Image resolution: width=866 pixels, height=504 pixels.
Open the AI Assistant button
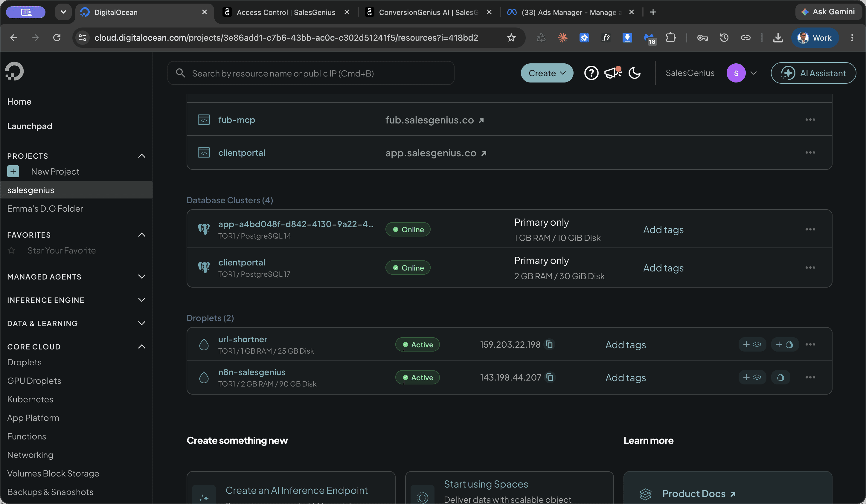click(813, 73)
